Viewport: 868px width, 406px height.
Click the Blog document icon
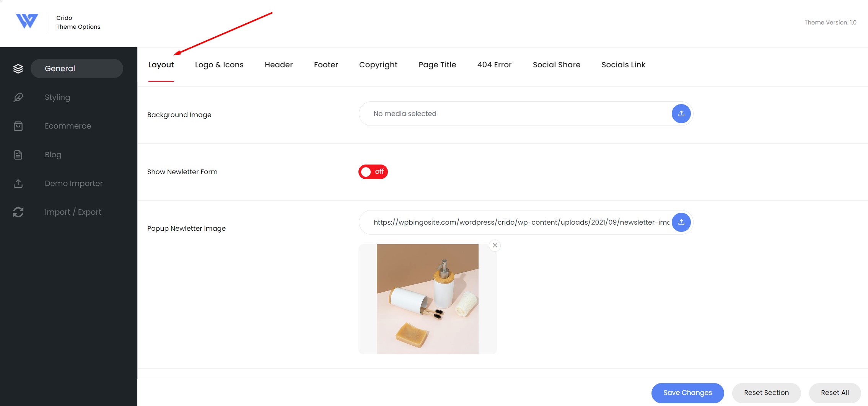pyautogui.click(x=18, y=155)
